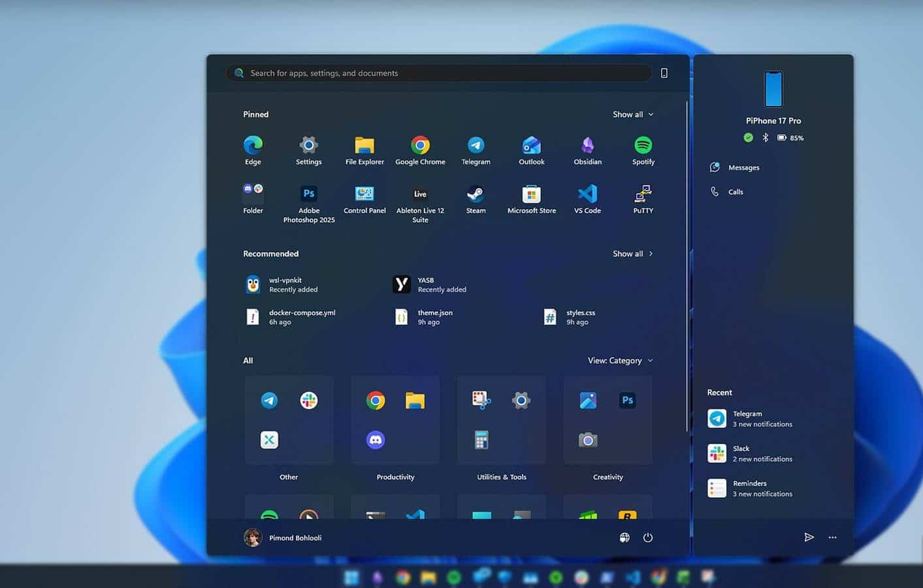The image size is (923, 588).
Task: Click the Windows Start button on taskbar
Action: pyautogui.click(x=351, y=578)
